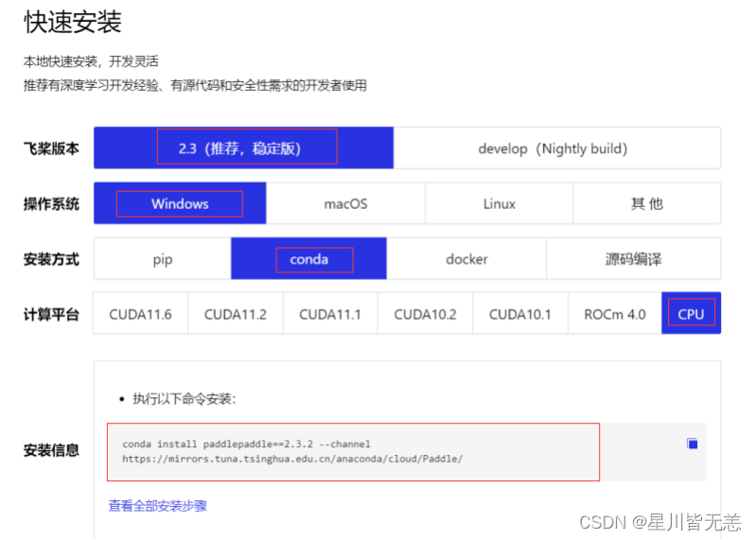The image size is (756, 540).
Task: Select version 2.3 (推荐, 稳定版)
Action: tap(243, 148)
